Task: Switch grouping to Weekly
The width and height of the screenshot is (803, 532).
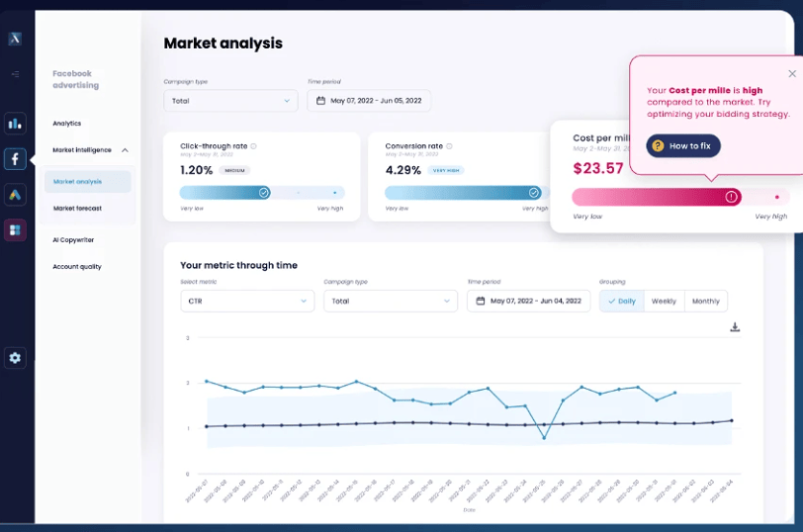Action: [x=664, y=301]
